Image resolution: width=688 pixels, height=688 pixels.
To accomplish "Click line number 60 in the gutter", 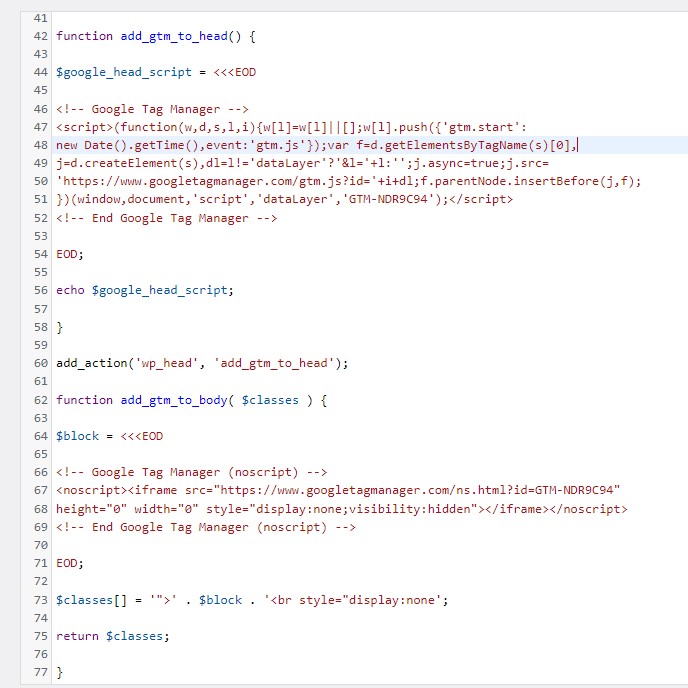I will click(x=40, y=363).
